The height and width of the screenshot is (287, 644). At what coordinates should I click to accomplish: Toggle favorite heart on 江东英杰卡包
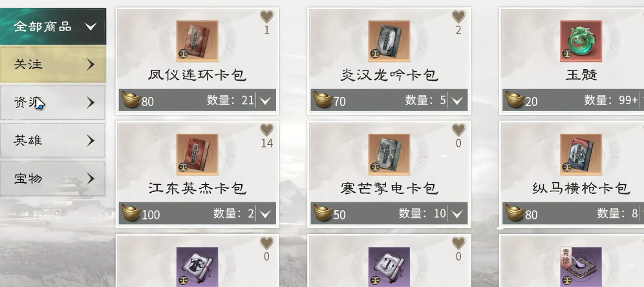coord(266,130)
